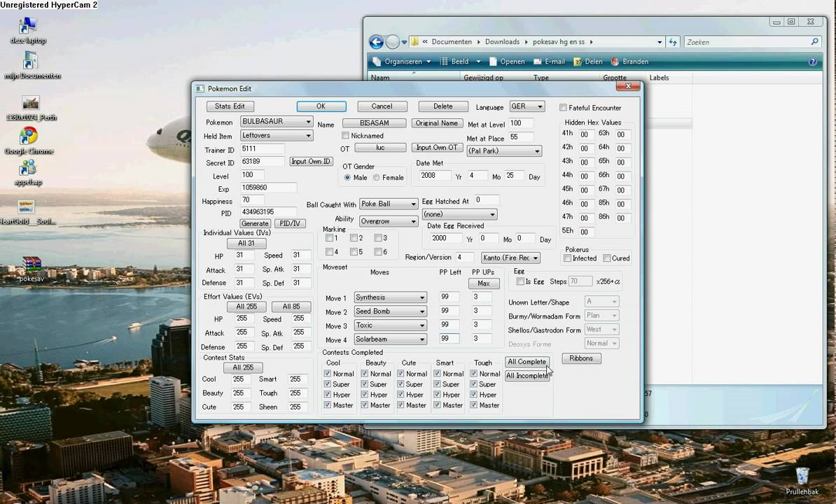The height and width of the screenshot is (504, 836).
Task: Toggle the Fateful Encounter checkbox
Action: (x=563, y=108)
